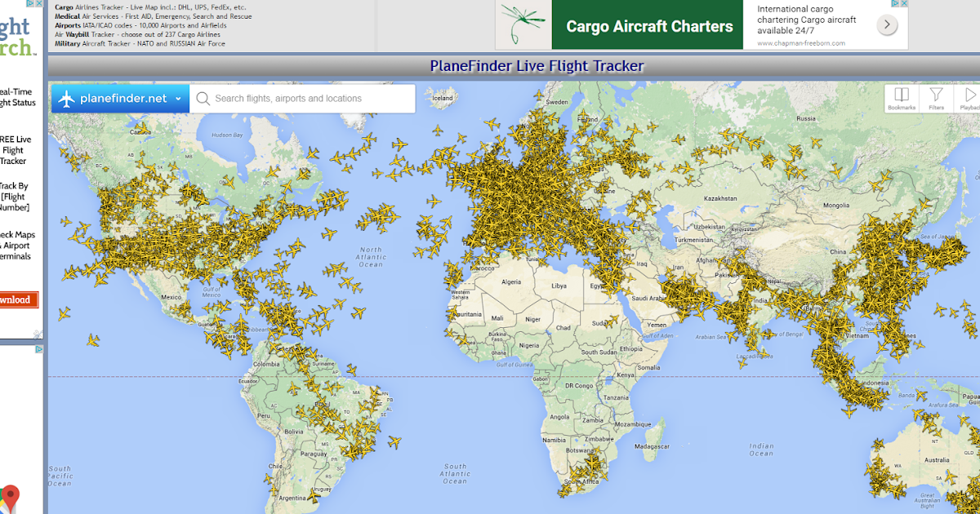Viewport: 980px width, 514px height.
Task: Click the Indian Ocean map label
Action: tap(761, 450)
